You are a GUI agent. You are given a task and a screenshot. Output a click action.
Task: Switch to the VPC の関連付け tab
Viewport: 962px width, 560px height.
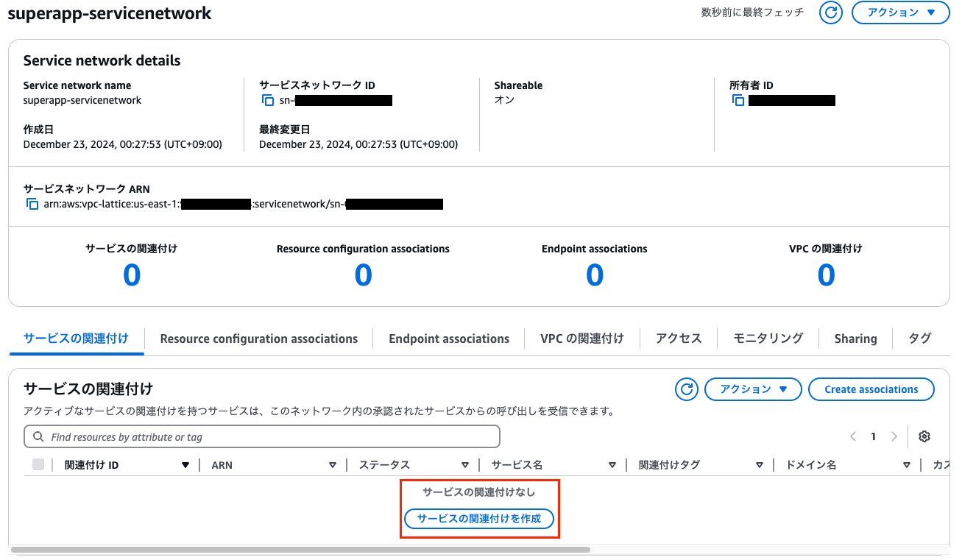(582, 339)
